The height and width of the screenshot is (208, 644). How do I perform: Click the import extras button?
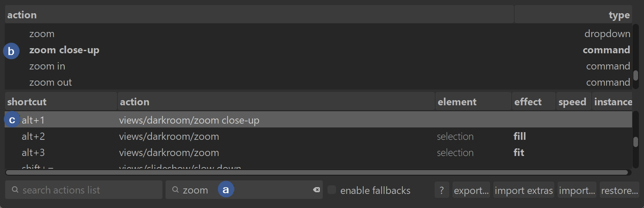524,190
